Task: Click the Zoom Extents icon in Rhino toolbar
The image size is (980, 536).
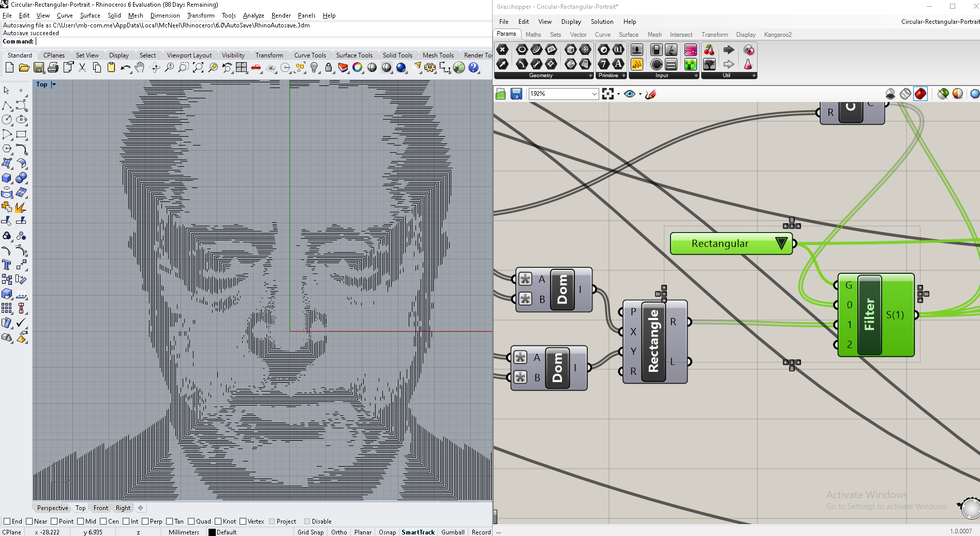Action: click(x=198, y=68)
